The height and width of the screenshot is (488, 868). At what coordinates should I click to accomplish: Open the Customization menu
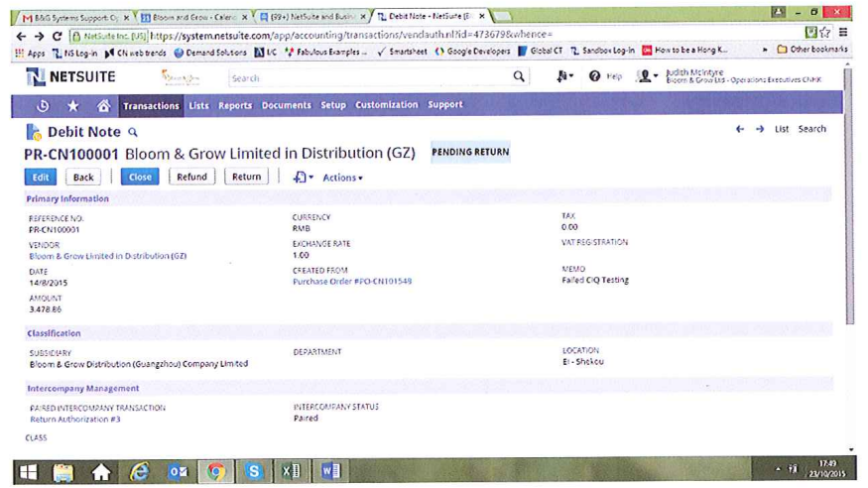click(x=387, y=104)
